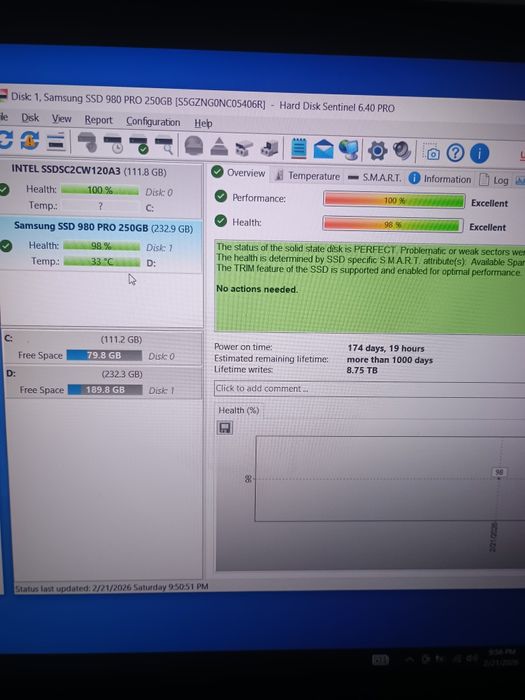Click the 'Click to add comment' field
The width and height of the screenshot is (525, 700).
click(x=369, y=389)
